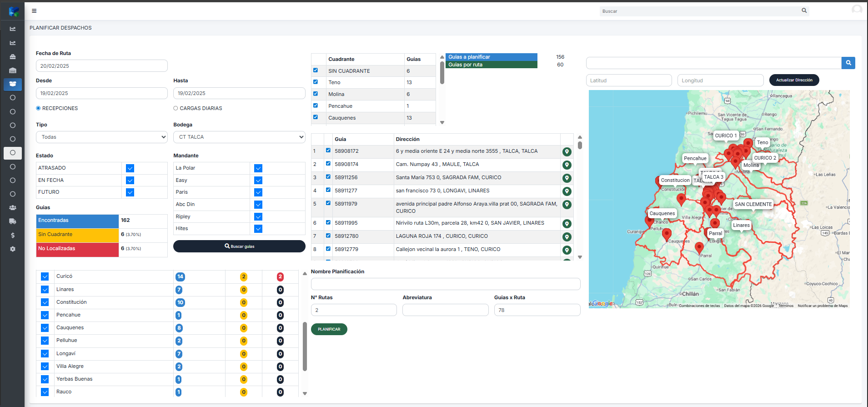
Task: Click the search magnifier in top bar
Action: tap(804, 10)
